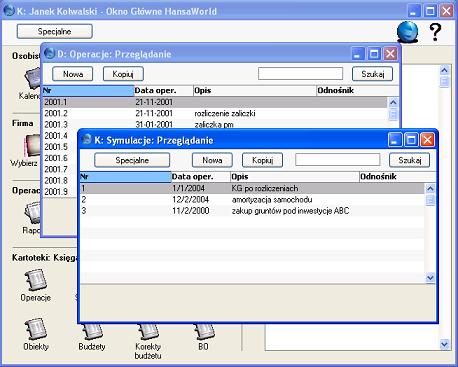Click scroll up arrow in main window panel
Screen dimensions: 458x367
[x=444, y=70]
